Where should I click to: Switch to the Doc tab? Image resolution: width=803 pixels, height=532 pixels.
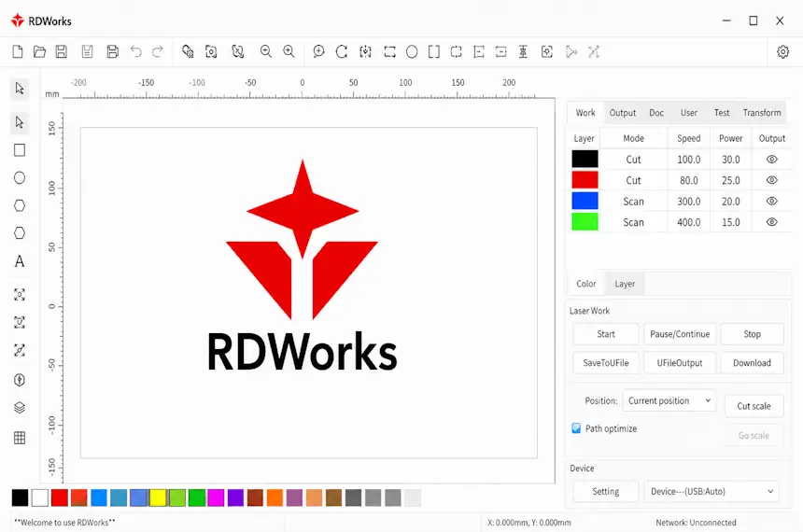[656, 113]
